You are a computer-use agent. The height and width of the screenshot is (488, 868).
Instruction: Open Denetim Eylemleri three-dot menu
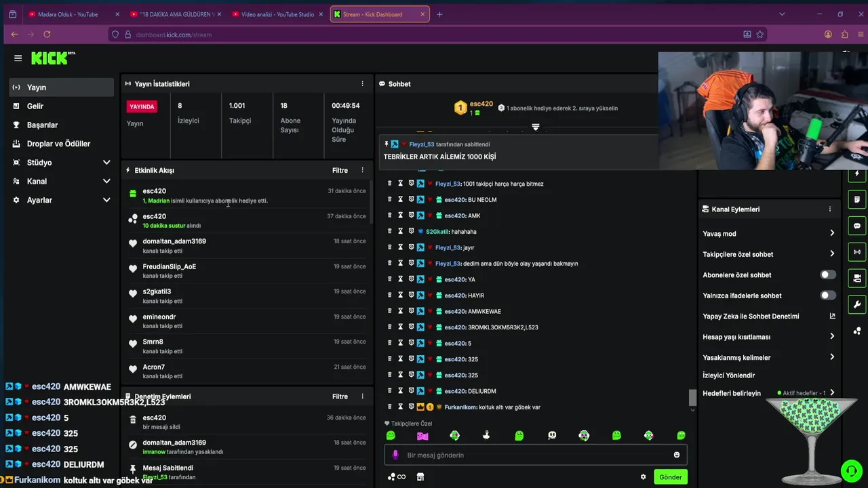[362, 396]
